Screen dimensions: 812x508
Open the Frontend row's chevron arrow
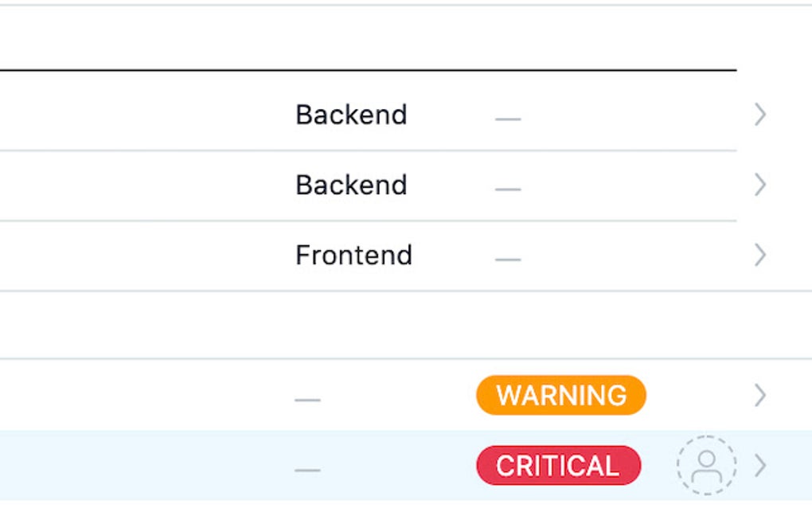[x=760, y=256]
